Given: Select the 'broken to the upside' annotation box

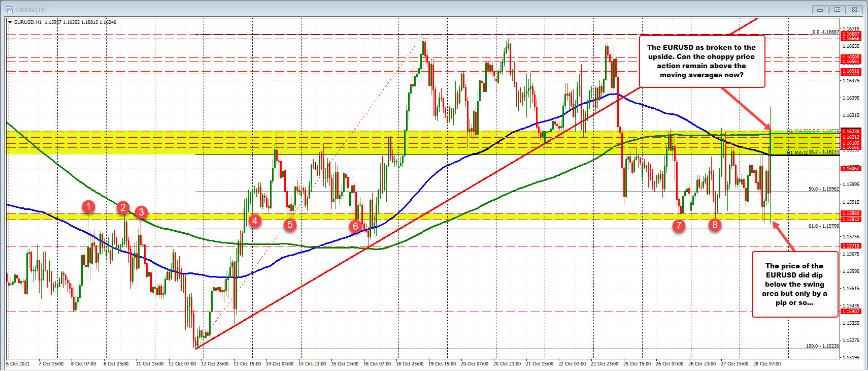Looking at the screenshot, I should (702, 61).
